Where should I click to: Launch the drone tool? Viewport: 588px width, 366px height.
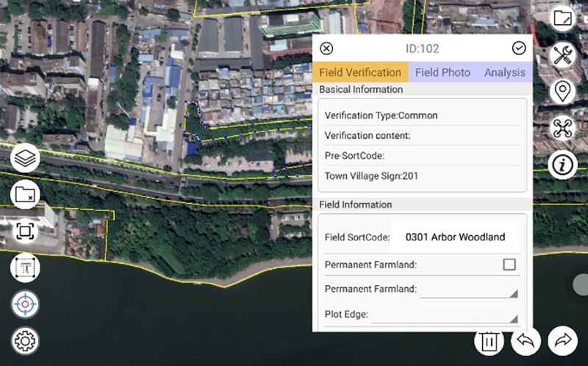[562, 128]
